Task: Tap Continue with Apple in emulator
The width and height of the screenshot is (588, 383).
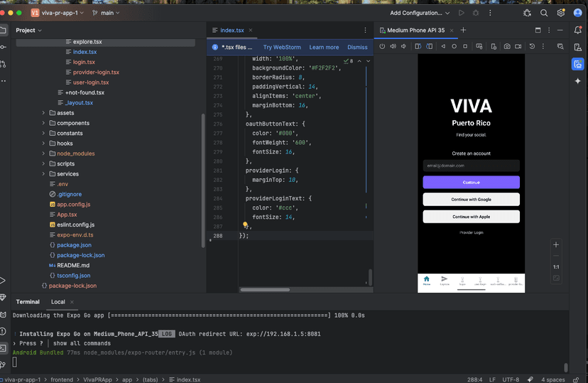Action: 472,217
